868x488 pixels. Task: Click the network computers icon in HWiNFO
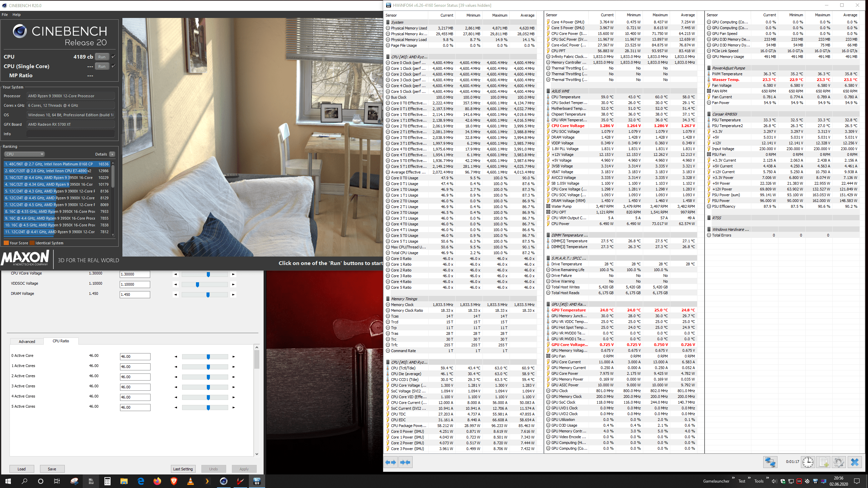point(770,462)
